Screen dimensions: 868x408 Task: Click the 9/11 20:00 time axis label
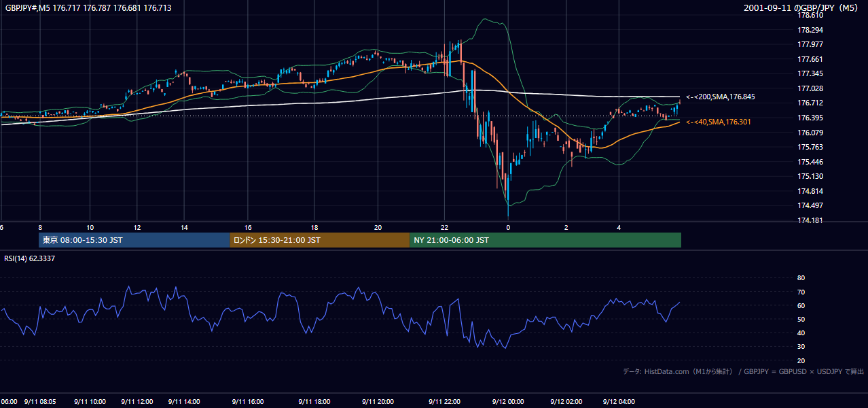point(378,402)
